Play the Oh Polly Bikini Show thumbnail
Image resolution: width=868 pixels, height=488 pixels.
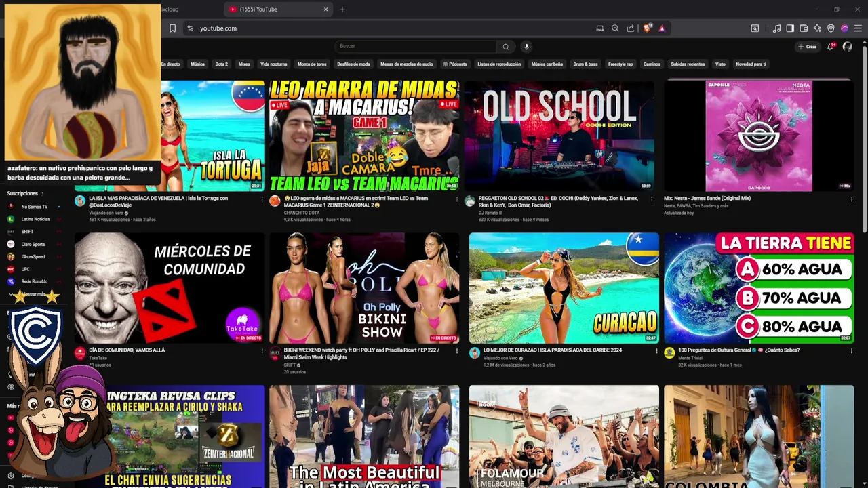364,288
